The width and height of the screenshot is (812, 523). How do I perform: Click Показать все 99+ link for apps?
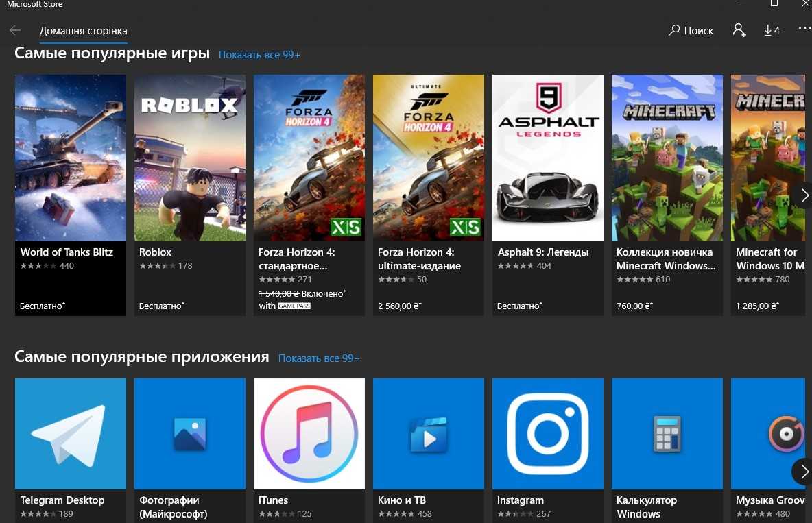[319, 358]
